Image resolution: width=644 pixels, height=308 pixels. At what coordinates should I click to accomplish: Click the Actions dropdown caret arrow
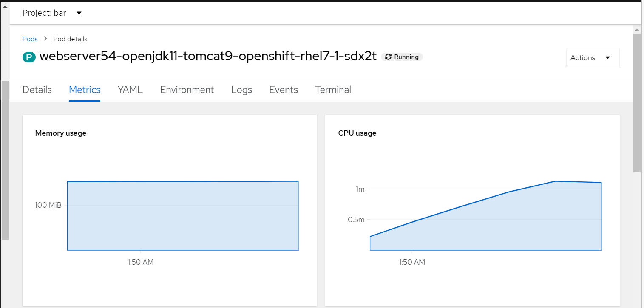click(607, 58)
